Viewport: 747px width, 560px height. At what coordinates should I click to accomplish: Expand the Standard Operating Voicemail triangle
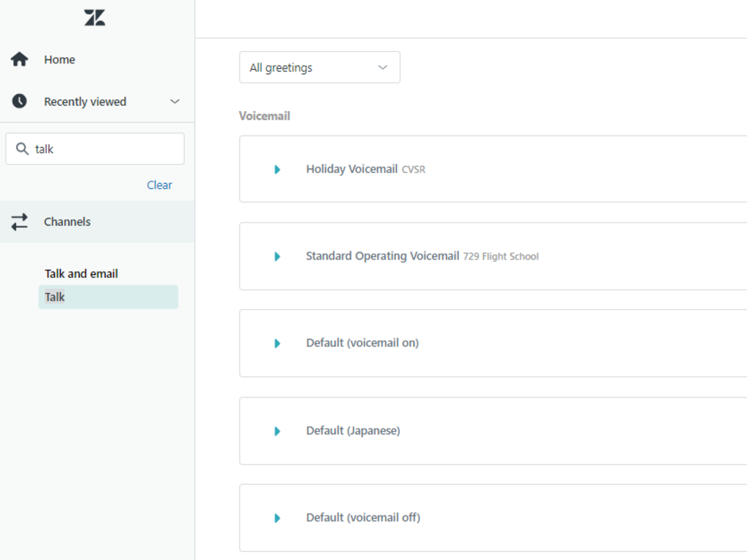click(x=277, y=257)
